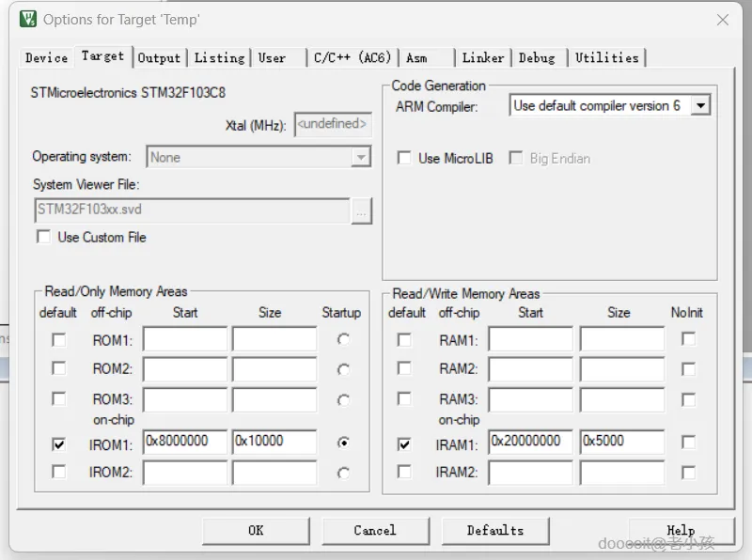The height and width of the screenshot is (560, 752).
Task: Enable NoInit for IRAM1
Action: click(688, 442)
